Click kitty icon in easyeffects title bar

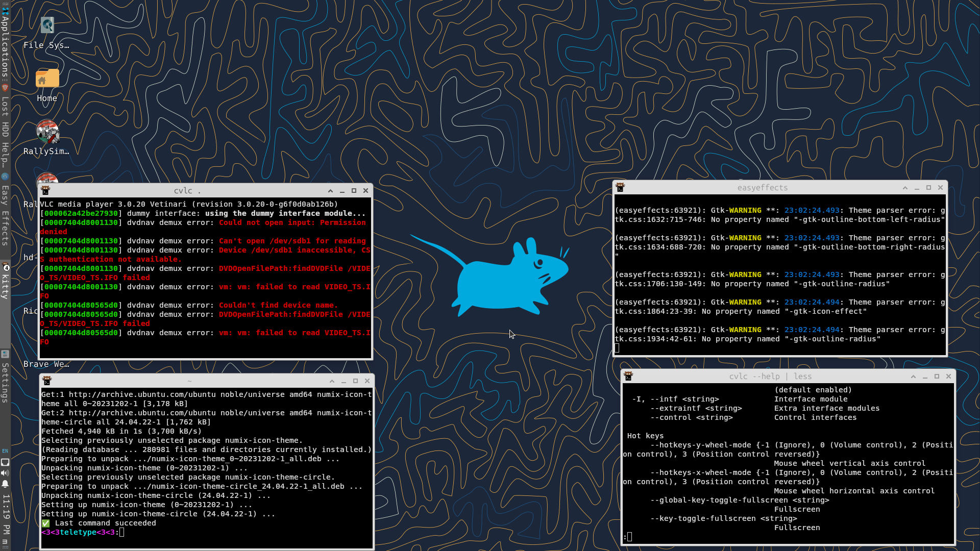tap(620, 188)
